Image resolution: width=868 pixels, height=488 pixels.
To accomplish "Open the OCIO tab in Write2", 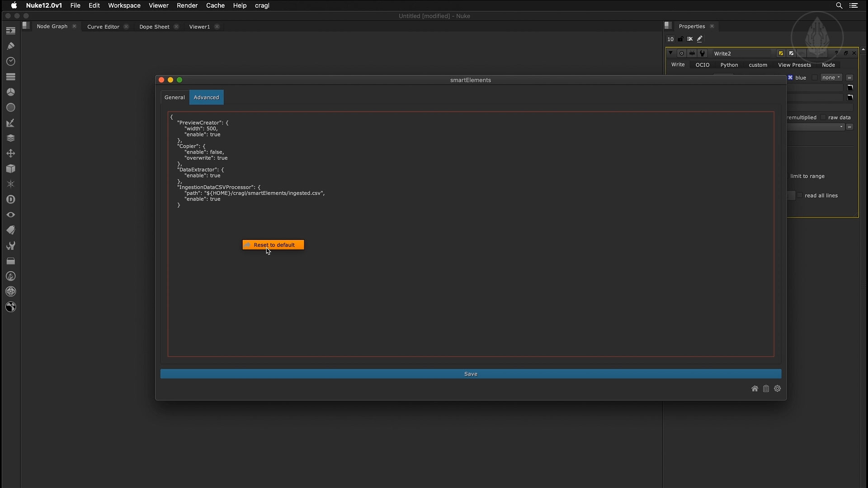I will (702, 65).
